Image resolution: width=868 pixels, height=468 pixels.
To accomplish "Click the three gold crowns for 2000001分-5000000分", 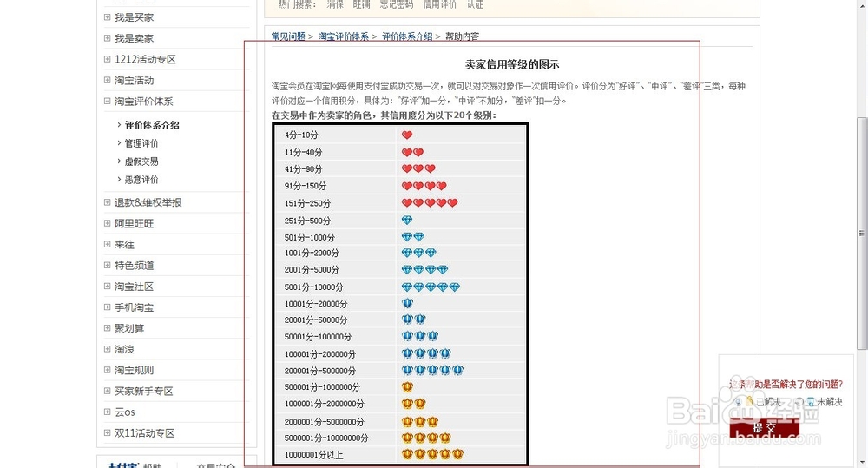I will (x=420, y=421).
